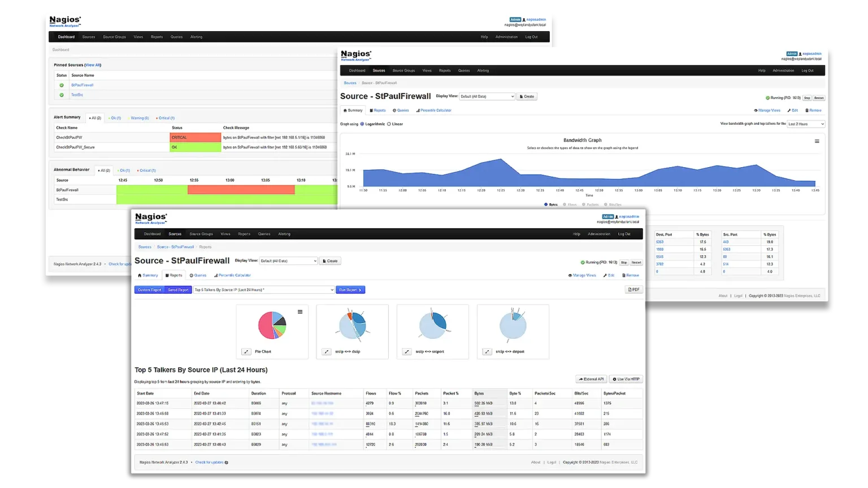Click Manage Views link in Reports window

click(x=582, y=275)
